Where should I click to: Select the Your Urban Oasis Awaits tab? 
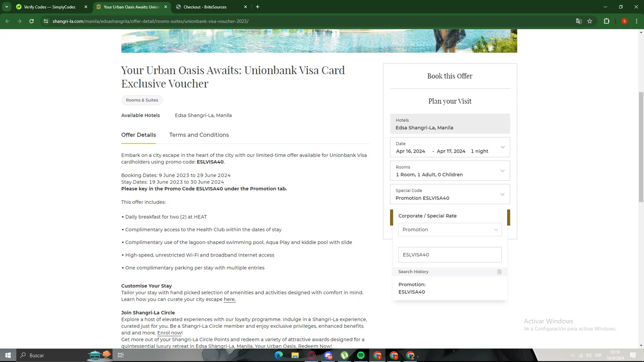click(x=131, y=7)
